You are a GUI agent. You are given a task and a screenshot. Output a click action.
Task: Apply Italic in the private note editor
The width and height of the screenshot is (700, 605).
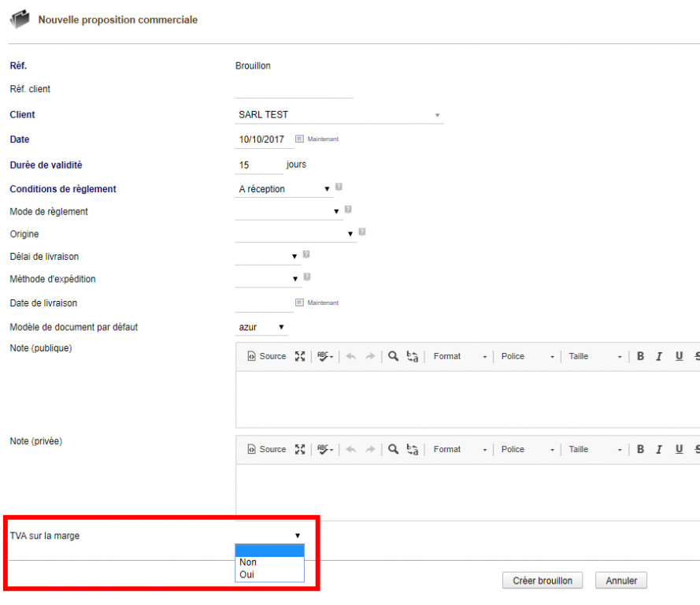(659, 449)
